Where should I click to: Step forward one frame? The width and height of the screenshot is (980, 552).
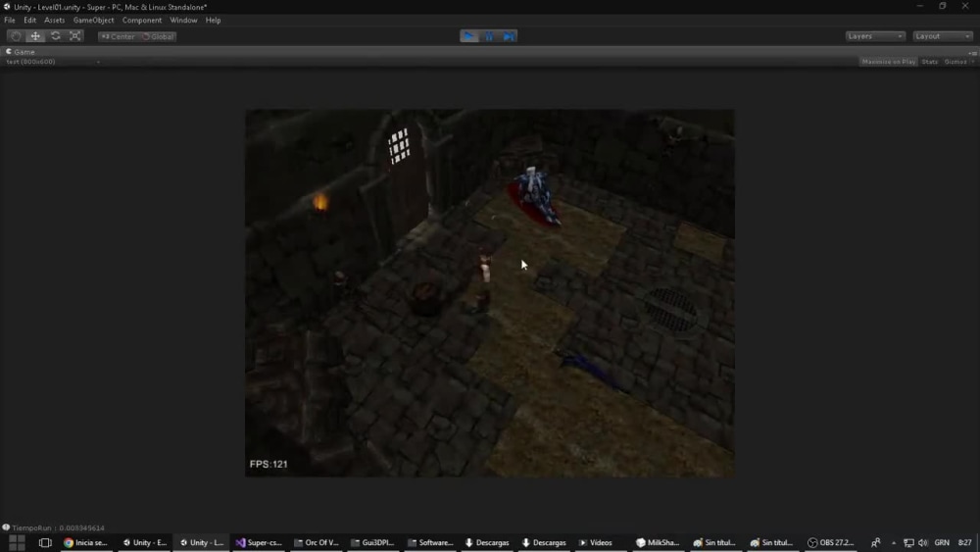[508, 36]
